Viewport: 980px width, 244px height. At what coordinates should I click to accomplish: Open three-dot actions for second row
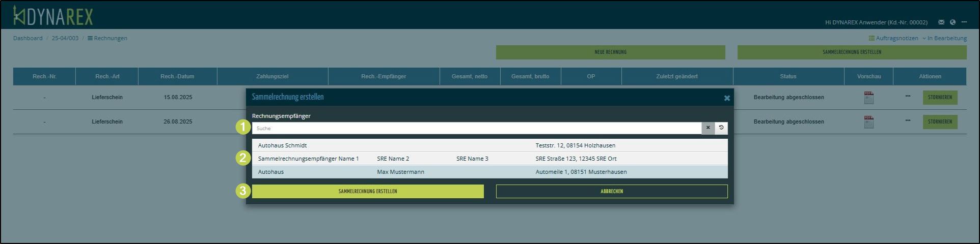point(908,121)
